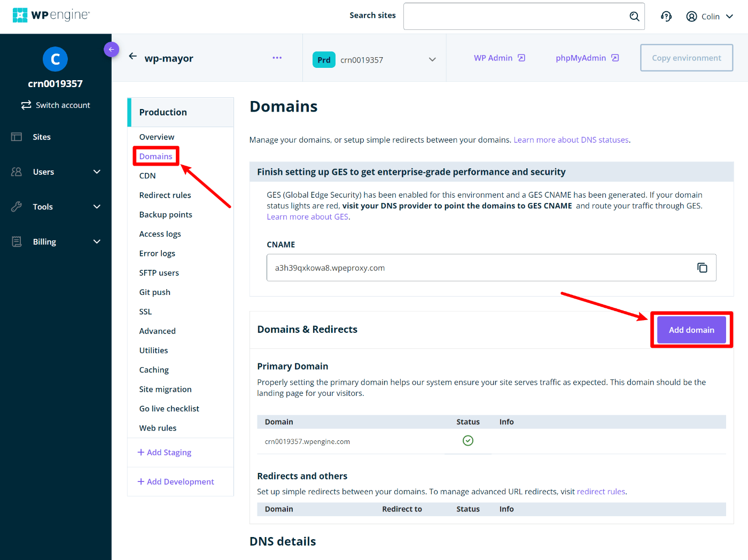Click the phpMyAdmin external link icon
Viewport: 748px width, 560px height.
click(x=615, y=58)
